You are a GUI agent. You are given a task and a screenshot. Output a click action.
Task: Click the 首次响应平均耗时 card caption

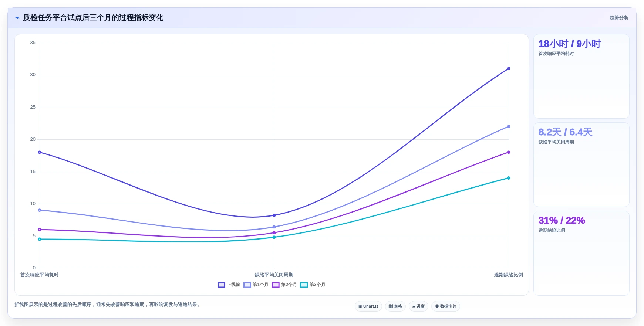[556, 54]
